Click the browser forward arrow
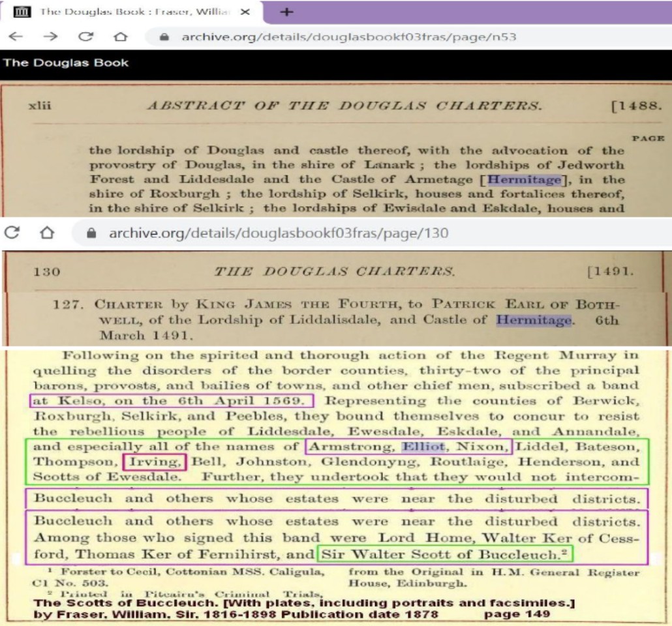The height and width of the screenshot is (626, 672). pyautogui.click(x=50, y=37)
